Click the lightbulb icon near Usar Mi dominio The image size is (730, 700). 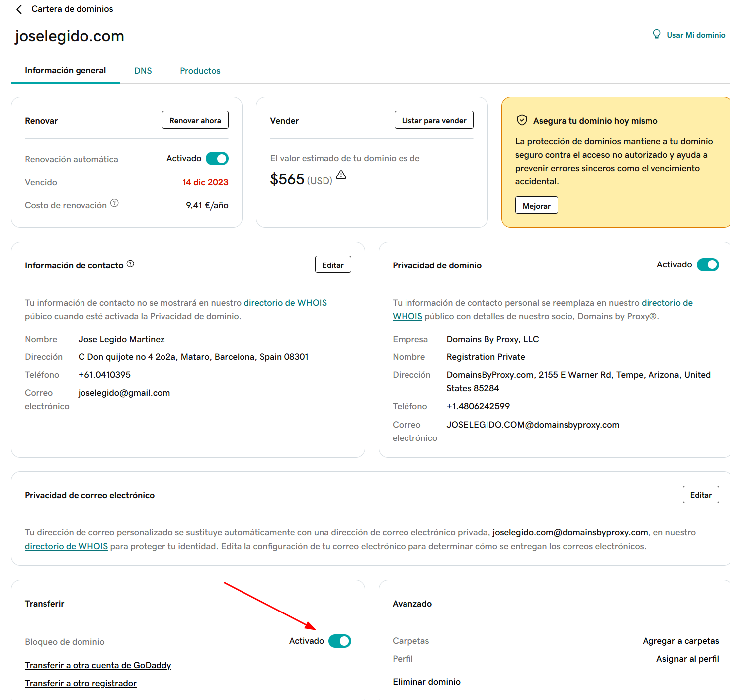pos(656,34)
